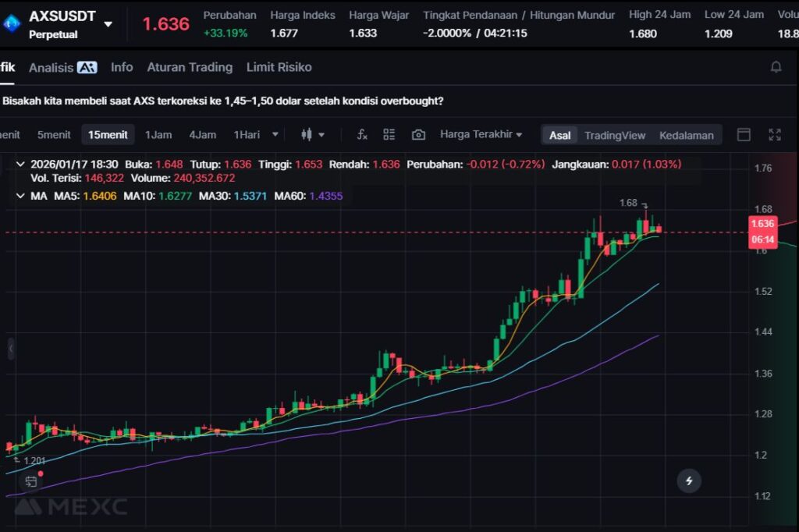Expand the chart to fullscreen
Viewport: 799px width, 532px height.
775,135
